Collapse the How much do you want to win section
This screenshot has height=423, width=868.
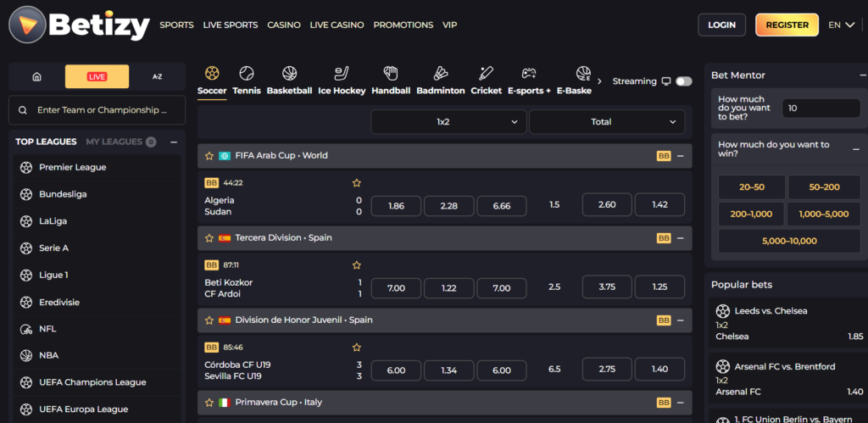(x=856, y=149)
